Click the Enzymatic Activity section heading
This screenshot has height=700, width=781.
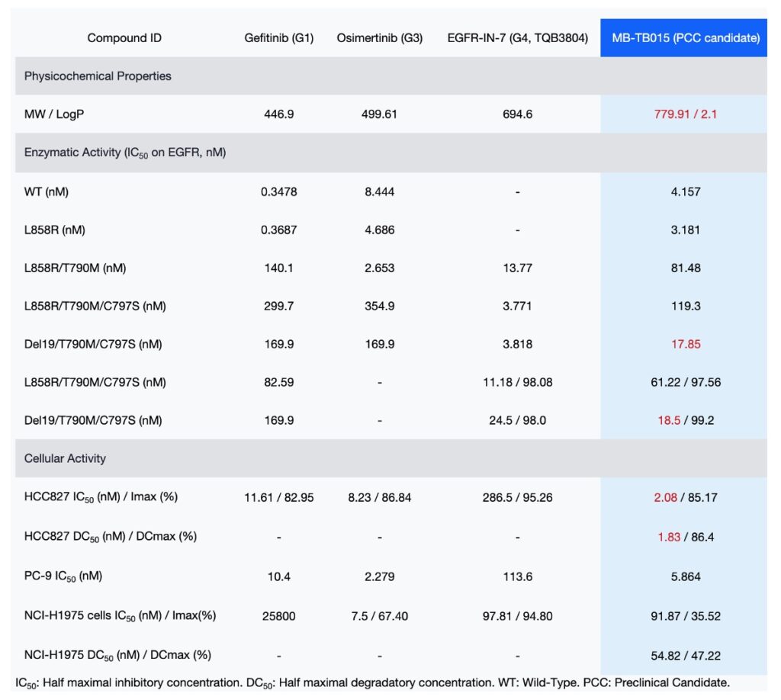coord(125,153)
